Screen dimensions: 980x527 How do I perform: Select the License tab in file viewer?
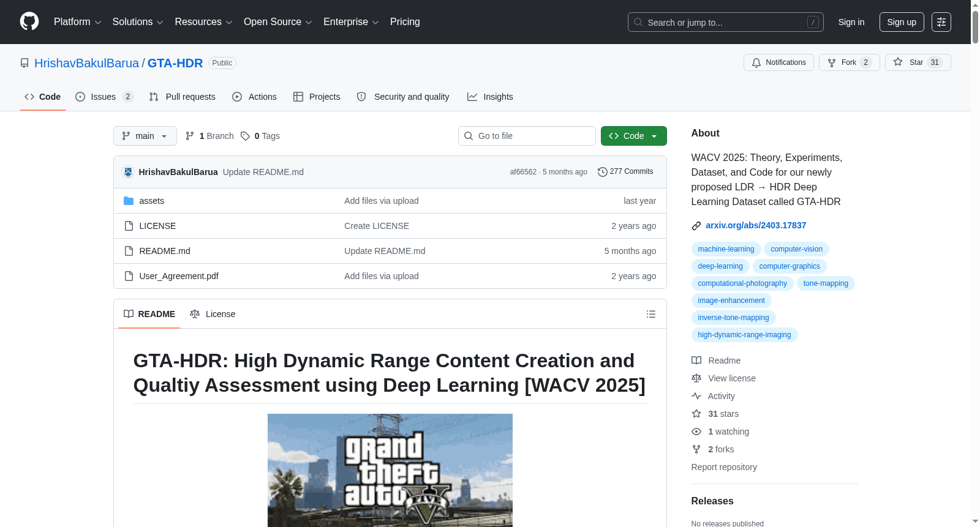(213, 314)
